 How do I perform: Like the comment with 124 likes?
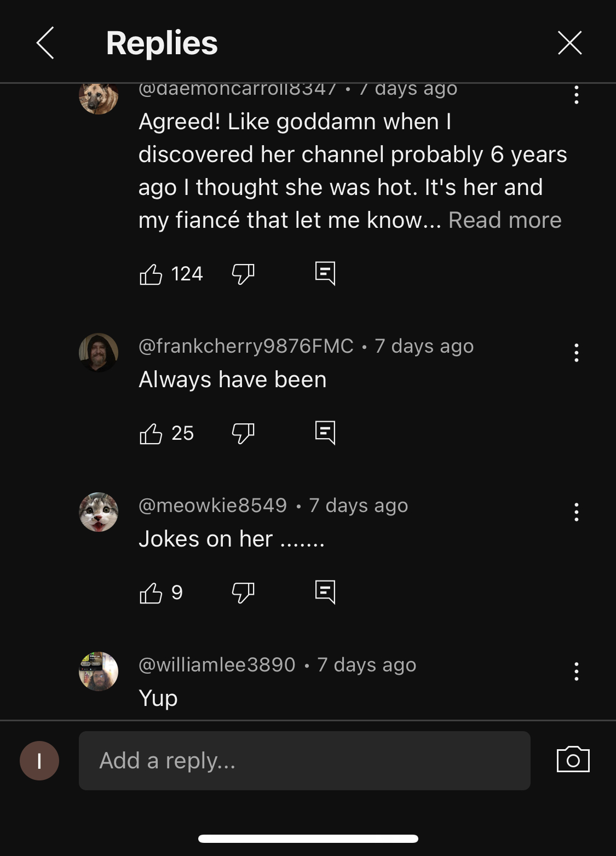[151, 274]
